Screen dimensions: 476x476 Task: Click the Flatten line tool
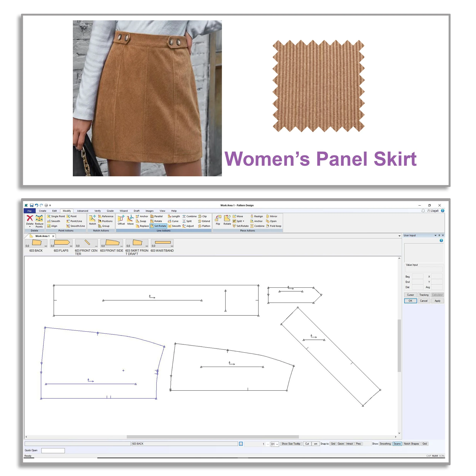click(204, 226)
